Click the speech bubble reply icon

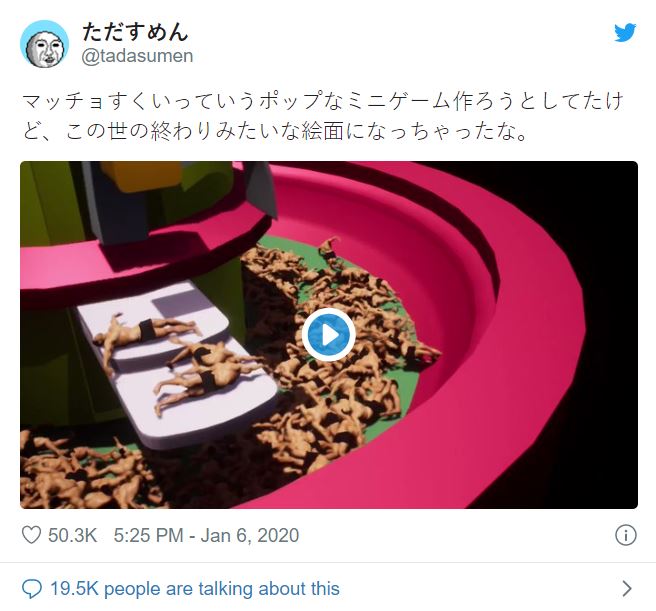[32, 589]
